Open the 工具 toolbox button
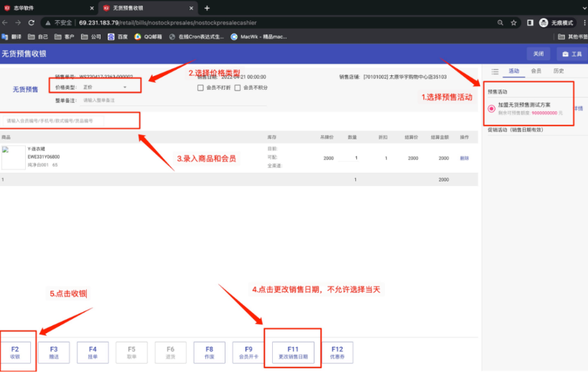Viewport: 588px width, 374px height. tap(572, 54)
